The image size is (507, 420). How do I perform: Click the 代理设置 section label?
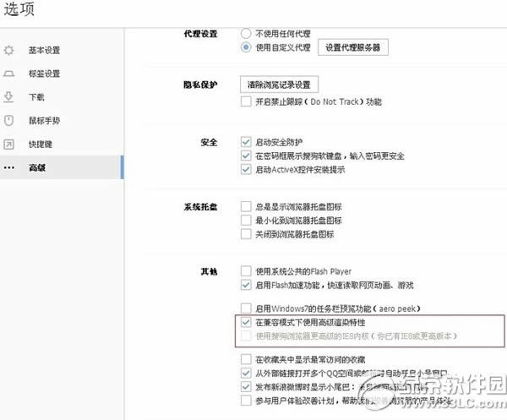click(200, 34)
